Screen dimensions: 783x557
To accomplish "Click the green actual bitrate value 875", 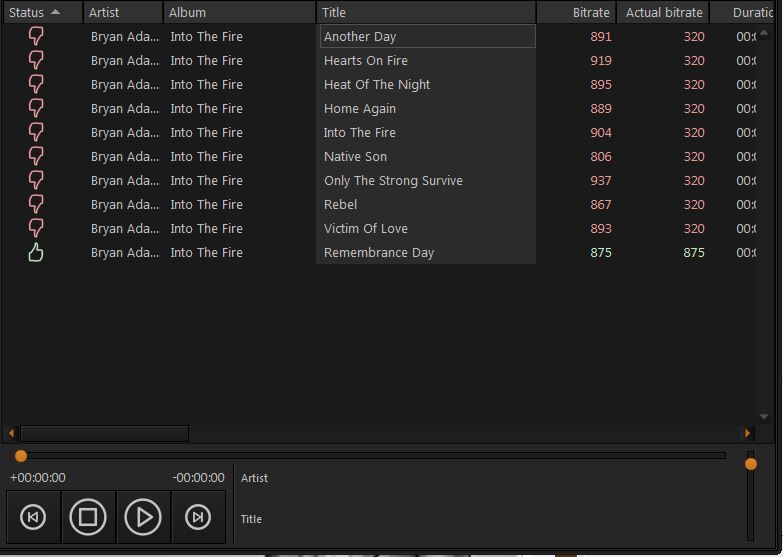I will click(x=694, y=252).
